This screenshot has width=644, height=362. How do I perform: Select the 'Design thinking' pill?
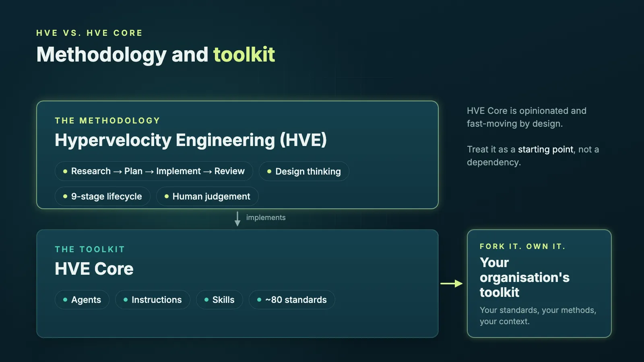[304, 171]
